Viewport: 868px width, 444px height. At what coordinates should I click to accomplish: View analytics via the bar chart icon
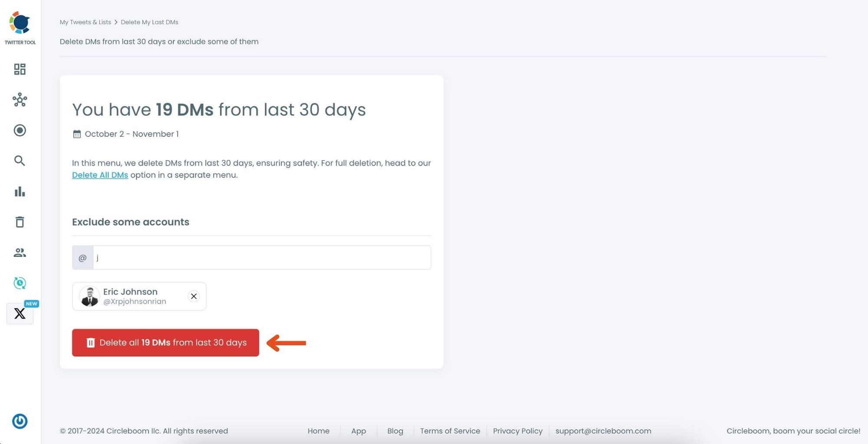pos(20,191)
